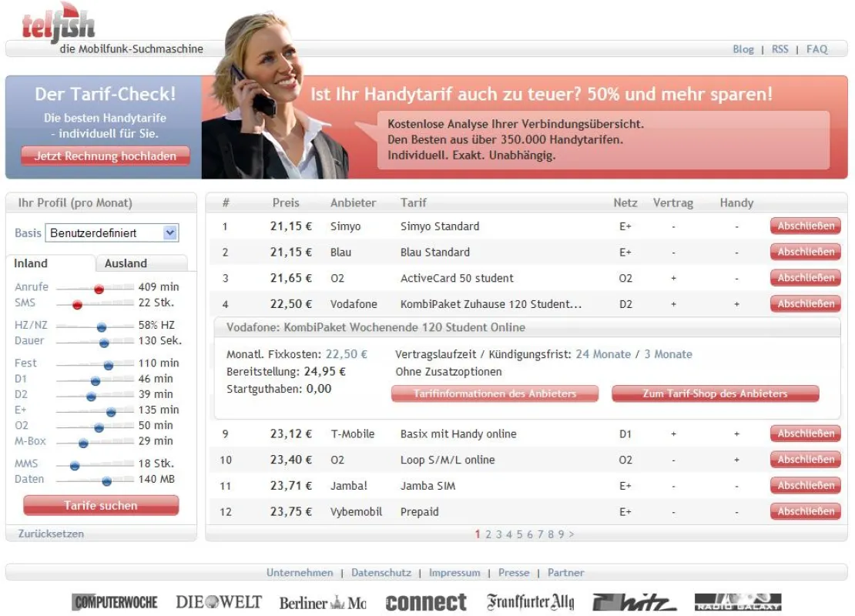Click the telfish logo
This screenshot has height=616, width=855.
point(59,23)
